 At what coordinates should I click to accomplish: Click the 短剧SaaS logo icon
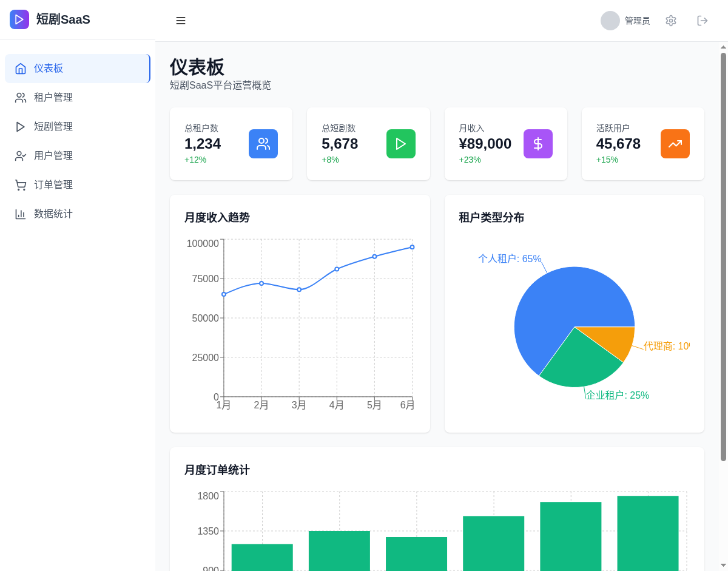point(19,19)
